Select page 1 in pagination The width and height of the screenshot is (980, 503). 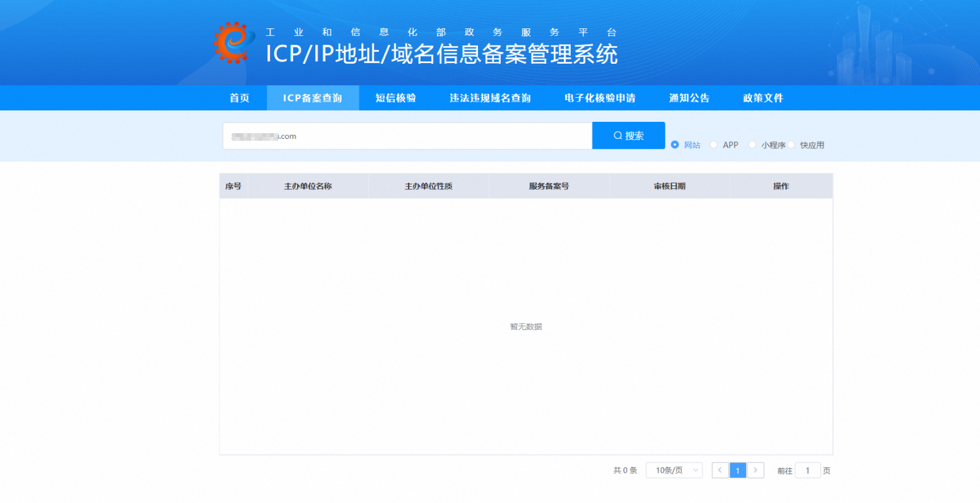click(x=738, y=470)
